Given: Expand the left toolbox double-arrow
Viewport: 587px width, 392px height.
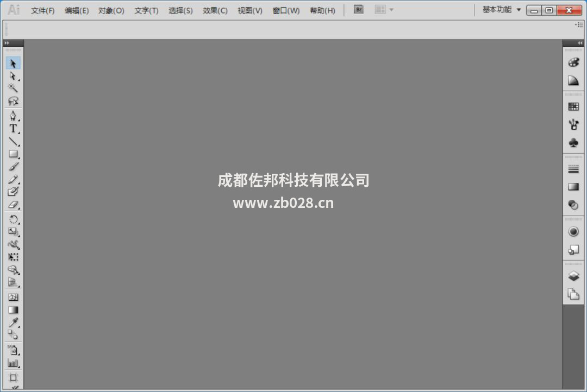Looking at the screenshot, I should [7, 43].
